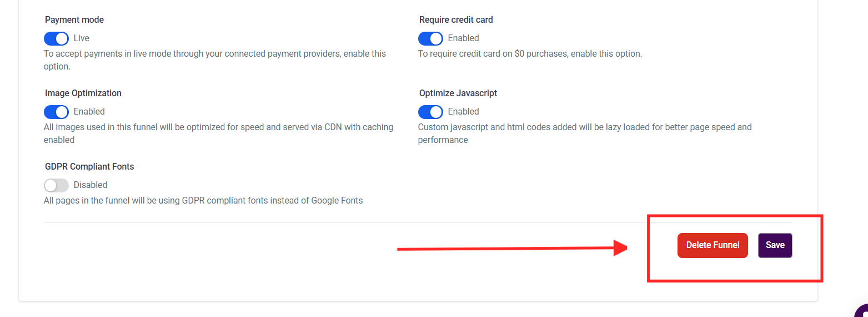The height and width of the screenshot is (317, 868).
Task: Click "Enabled" label under Image Optimization
Action: click(89, 112)
